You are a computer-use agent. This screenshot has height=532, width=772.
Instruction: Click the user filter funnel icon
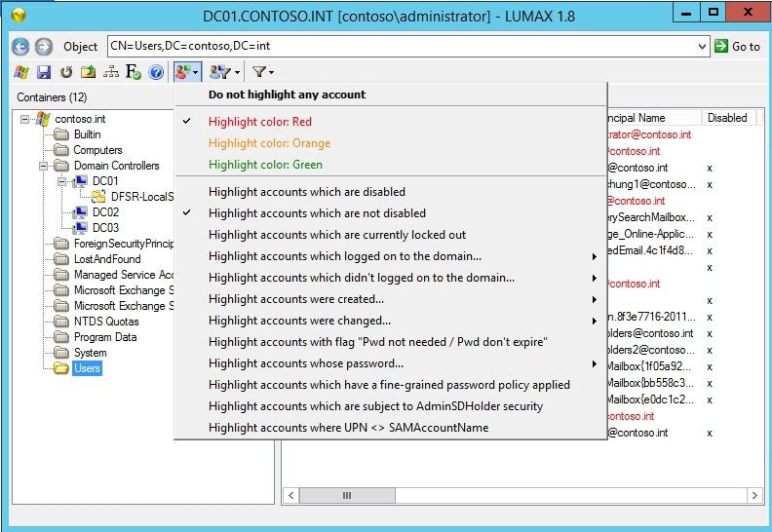(x=219, y=72)
